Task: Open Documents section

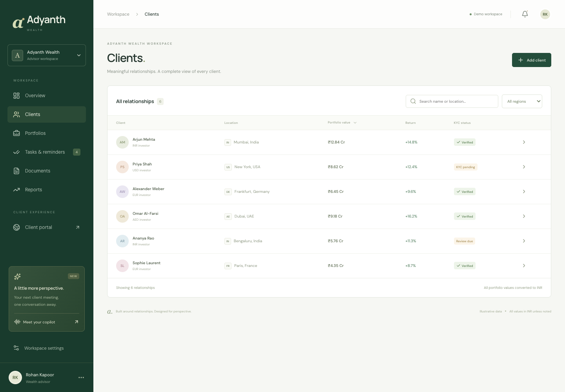Action: (x=47, y=171)
